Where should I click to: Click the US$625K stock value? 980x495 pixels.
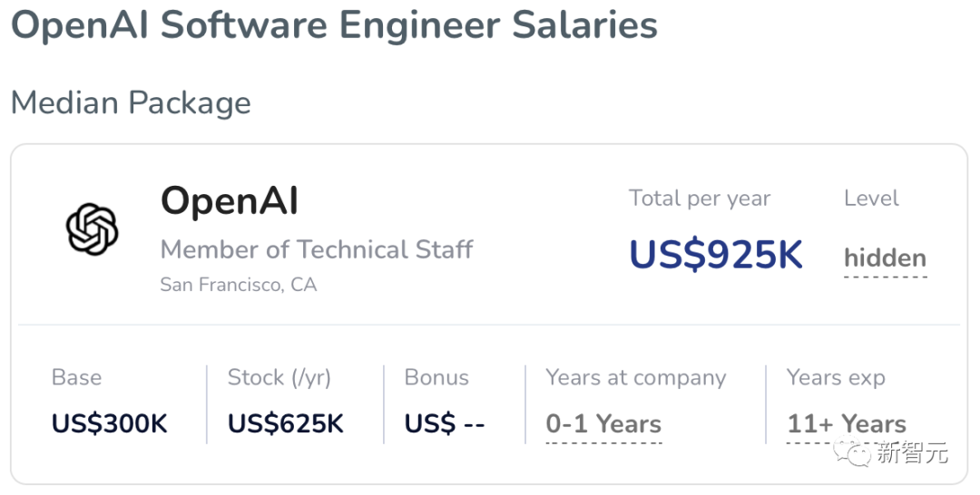(286, 424)
